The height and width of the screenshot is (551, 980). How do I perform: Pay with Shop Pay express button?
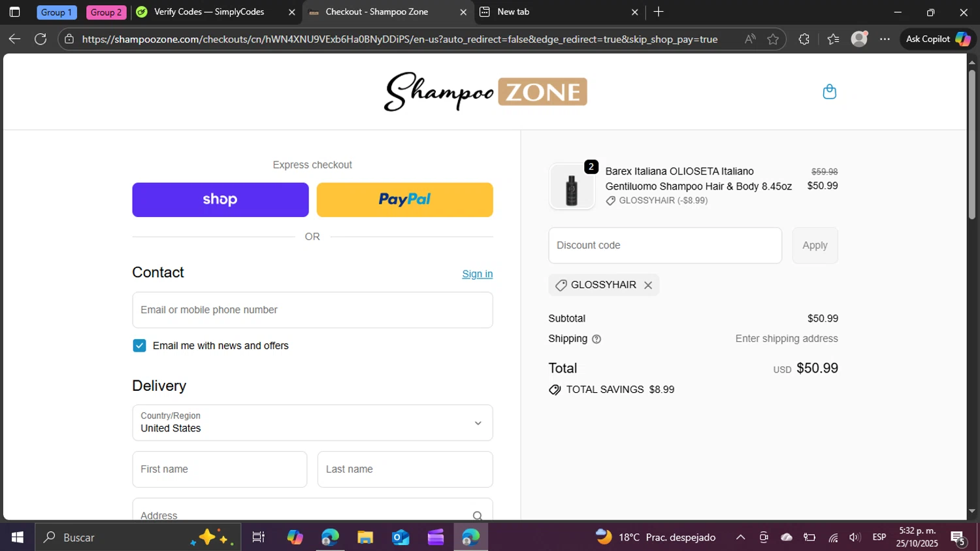[x=220, y=199]
